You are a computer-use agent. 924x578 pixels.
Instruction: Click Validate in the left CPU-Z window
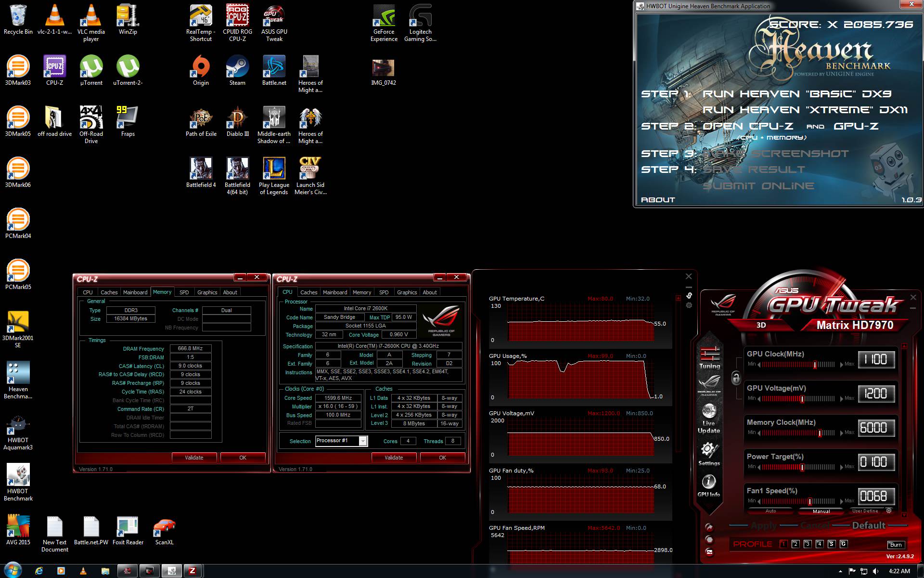click(x=194, y=458)
